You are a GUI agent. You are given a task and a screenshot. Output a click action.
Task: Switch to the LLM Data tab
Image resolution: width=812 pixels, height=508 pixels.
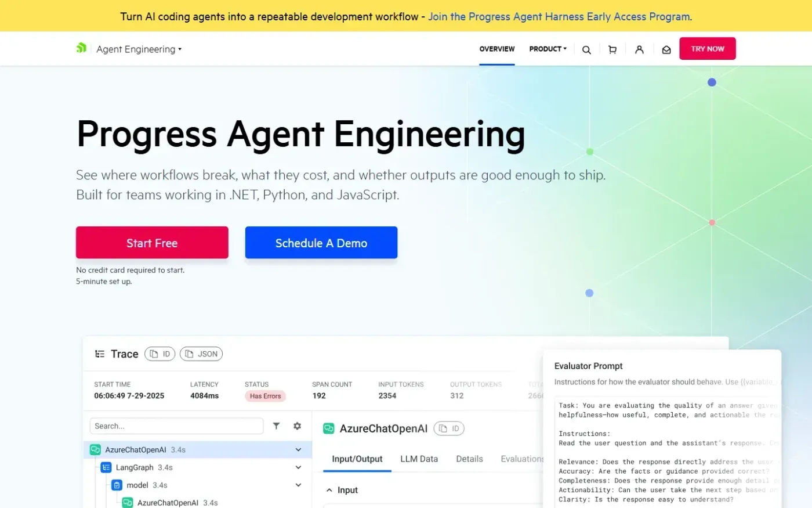(x=419, y=459)
